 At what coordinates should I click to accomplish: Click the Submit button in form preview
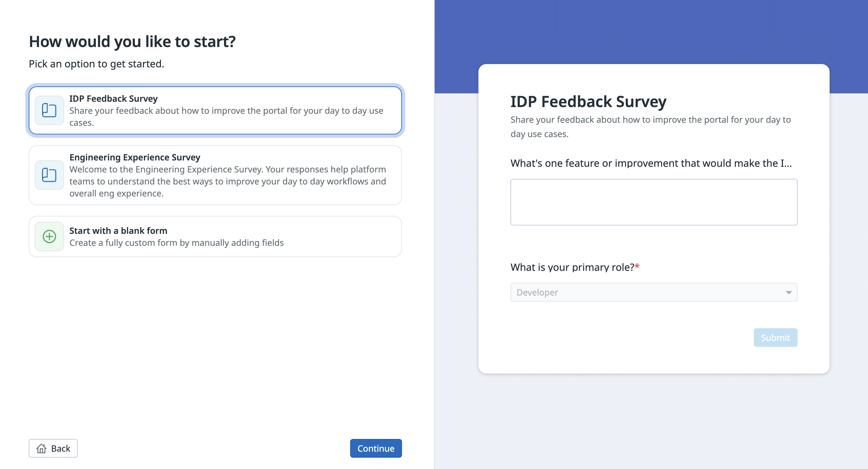coord(775,337)
